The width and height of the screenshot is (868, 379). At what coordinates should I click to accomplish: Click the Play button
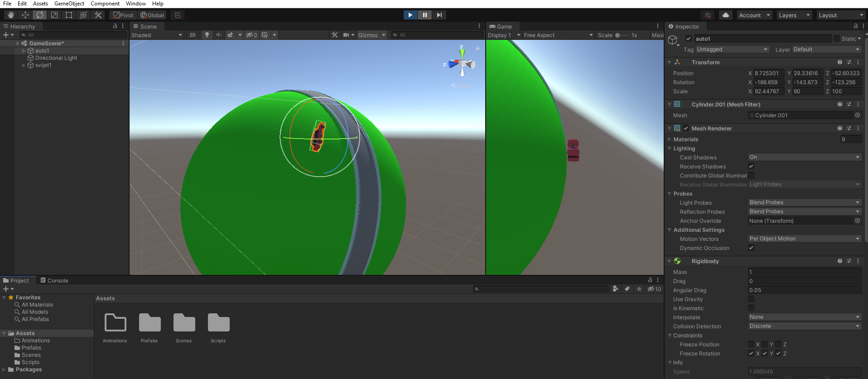pos(410,15)
